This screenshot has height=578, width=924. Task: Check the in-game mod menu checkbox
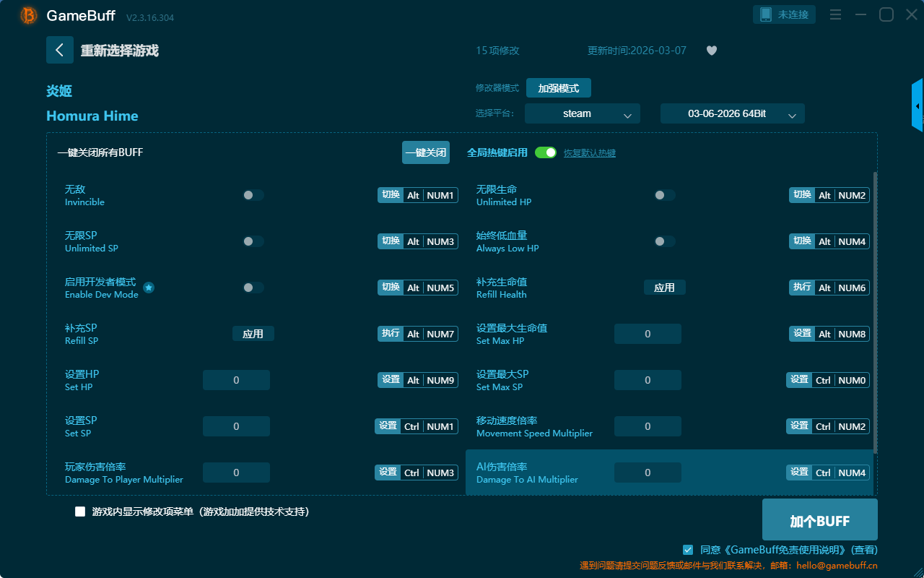pyautogui.click(x=80, y=512)
